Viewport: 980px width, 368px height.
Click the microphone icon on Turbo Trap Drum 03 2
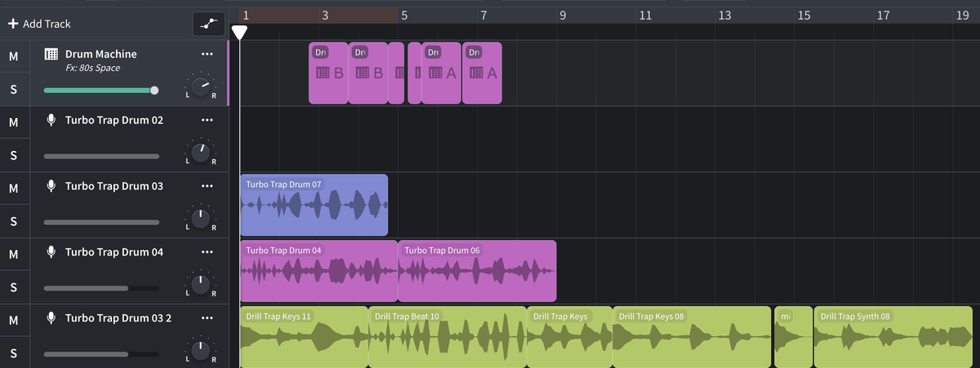[x=51, y=318]
